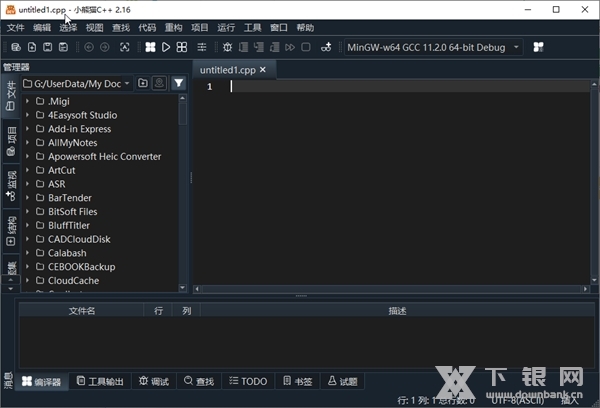The width and height of the screenshot is (600, 408).
Task: Switch to the 监视 side tab
Action: (11, 186)
